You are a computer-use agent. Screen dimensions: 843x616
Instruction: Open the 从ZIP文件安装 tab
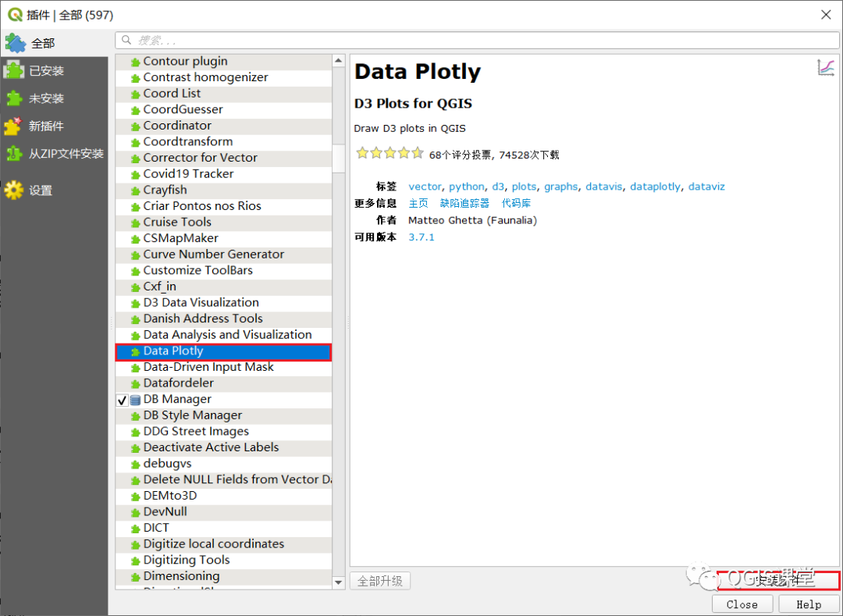tap(54, 154)
